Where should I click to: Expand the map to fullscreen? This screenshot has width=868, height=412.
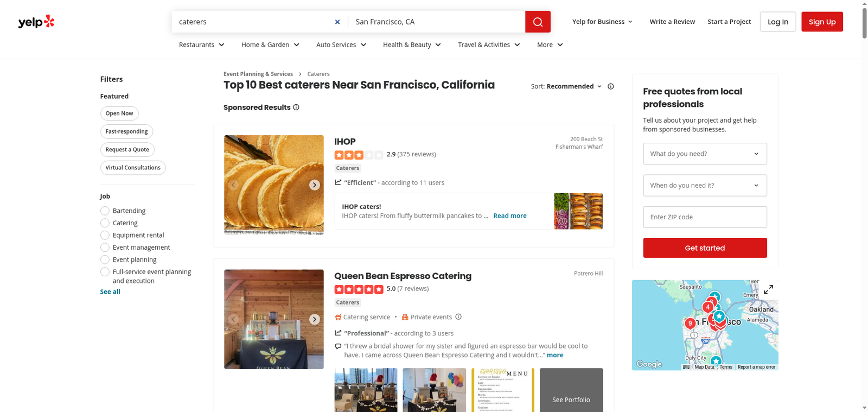tap(768, 290)
